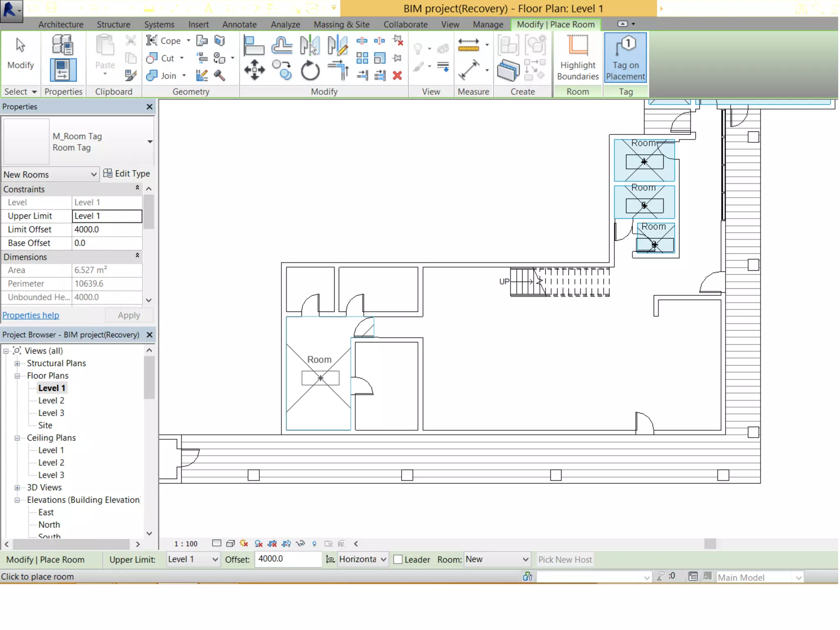Screen dimensions: 840x630
Task: Select the Move tool
Action: click(x=254, y=70)
